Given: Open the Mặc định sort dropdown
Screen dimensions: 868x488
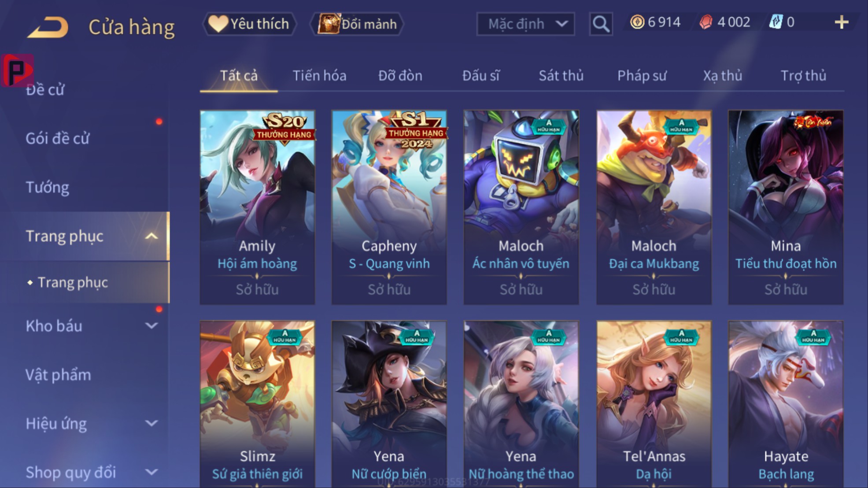Looking at the screenshot, I should [x=526, y=24].
